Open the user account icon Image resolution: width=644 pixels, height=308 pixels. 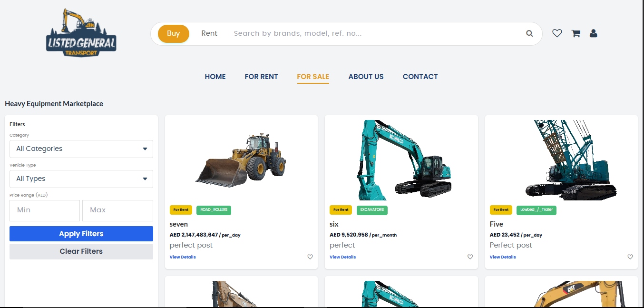(593, 33)
